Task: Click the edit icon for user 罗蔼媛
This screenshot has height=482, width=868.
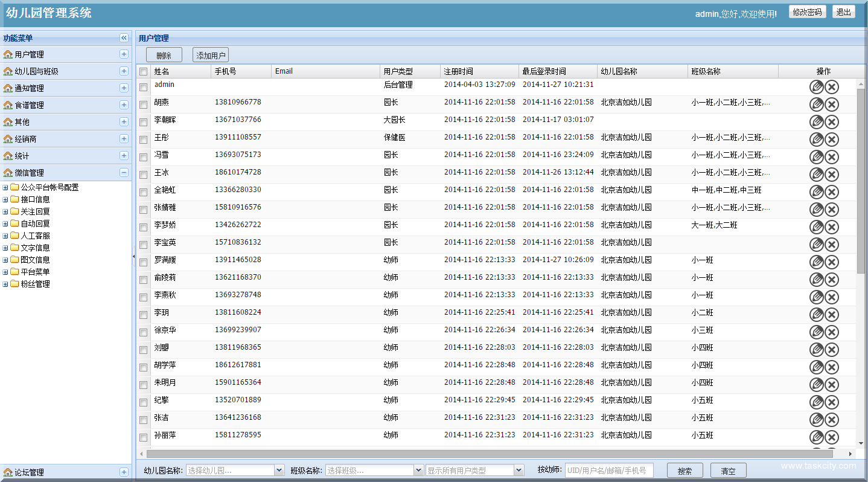Action: point(816,262)
